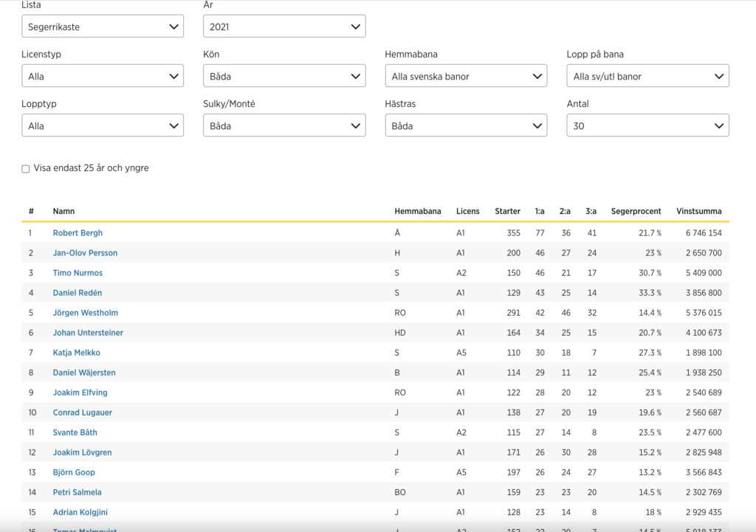Click the Björn Goop name link
The height and width of the screenshot is (532, 756).
[74, 472]
